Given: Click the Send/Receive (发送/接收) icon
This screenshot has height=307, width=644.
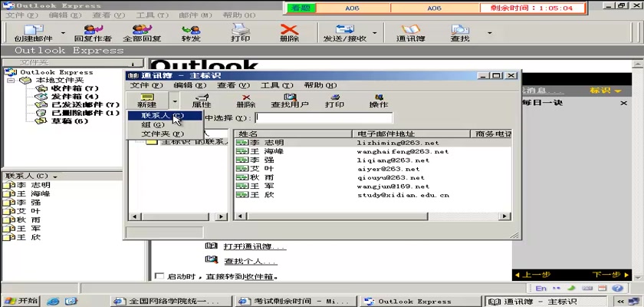Looking at the screenshot, I should coord(345,33).
